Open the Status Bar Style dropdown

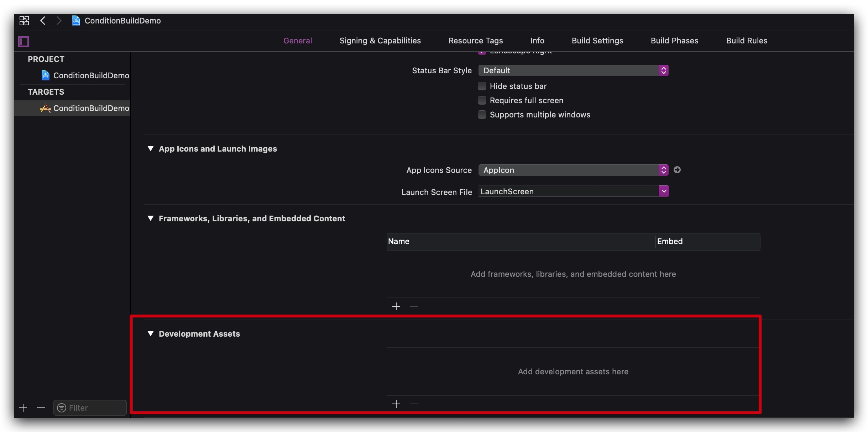573,70
